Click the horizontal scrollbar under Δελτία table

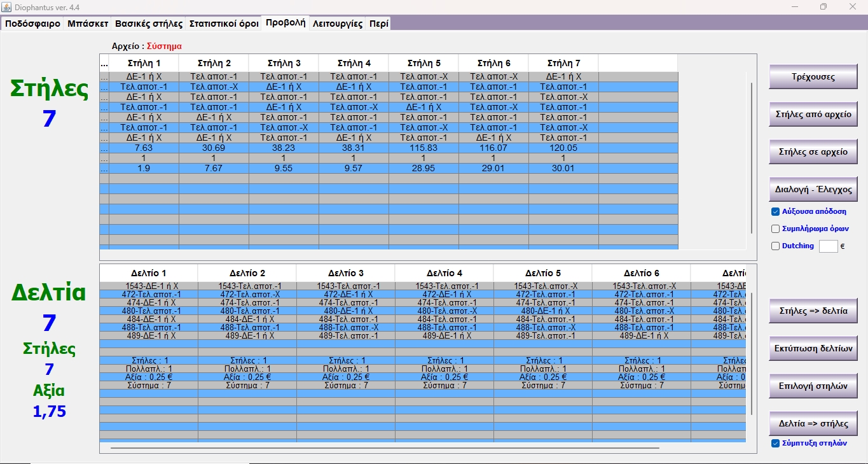(x=385, y=448)
